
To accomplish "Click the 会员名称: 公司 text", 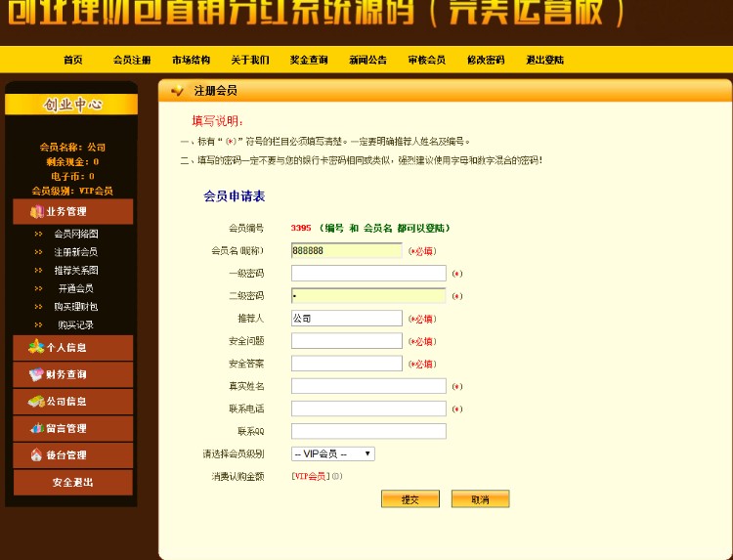I will click(72, 148).
